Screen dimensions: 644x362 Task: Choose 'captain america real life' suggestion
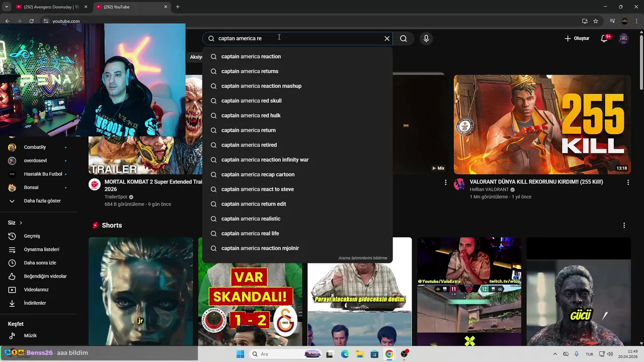pos(297,233)
